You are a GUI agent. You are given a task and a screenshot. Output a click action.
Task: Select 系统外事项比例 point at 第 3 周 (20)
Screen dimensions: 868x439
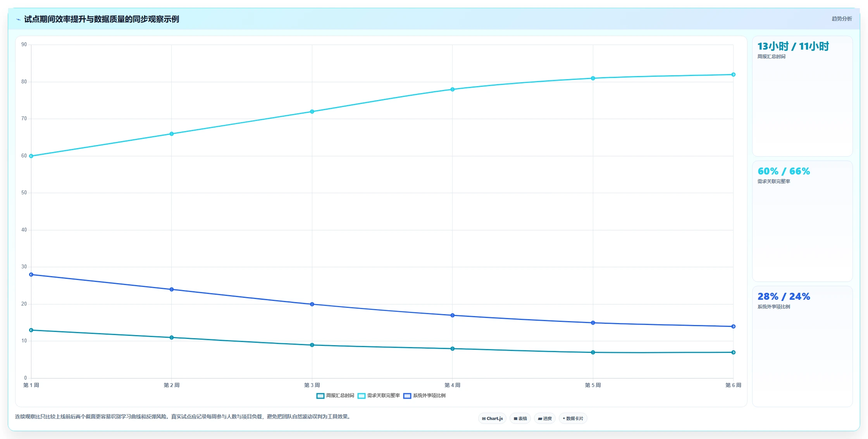[312, 304]
